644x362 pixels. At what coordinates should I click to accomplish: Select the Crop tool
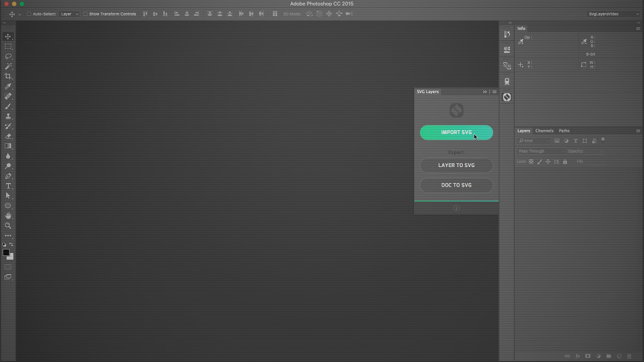pos(8,76)
